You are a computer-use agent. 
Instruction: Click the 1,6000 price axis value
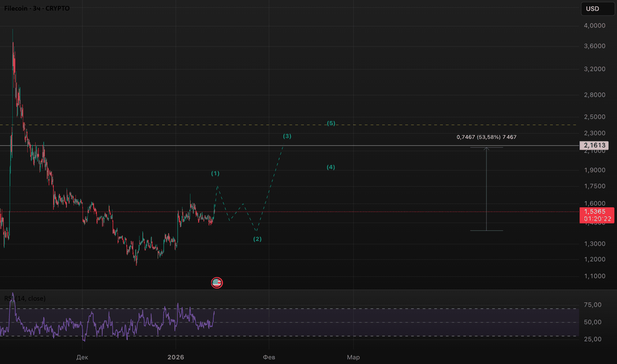coord(594,203)
